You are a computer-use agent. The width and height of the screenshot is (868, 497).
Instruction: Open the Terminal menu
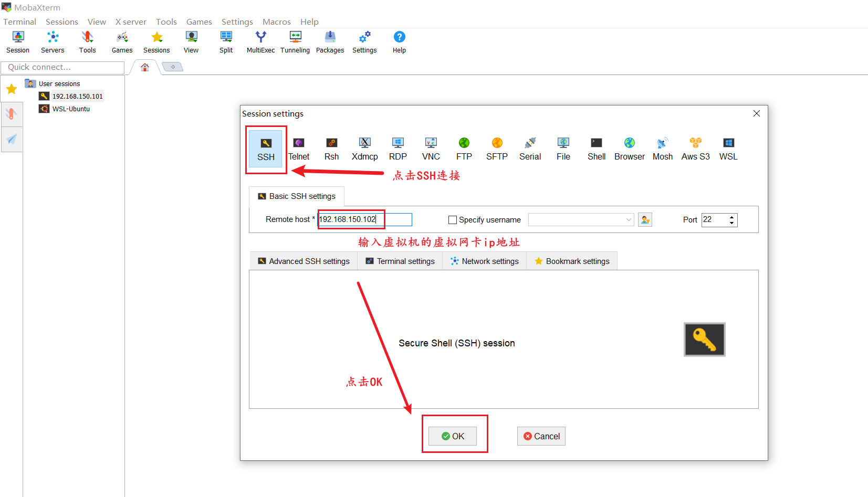[20, 22]
